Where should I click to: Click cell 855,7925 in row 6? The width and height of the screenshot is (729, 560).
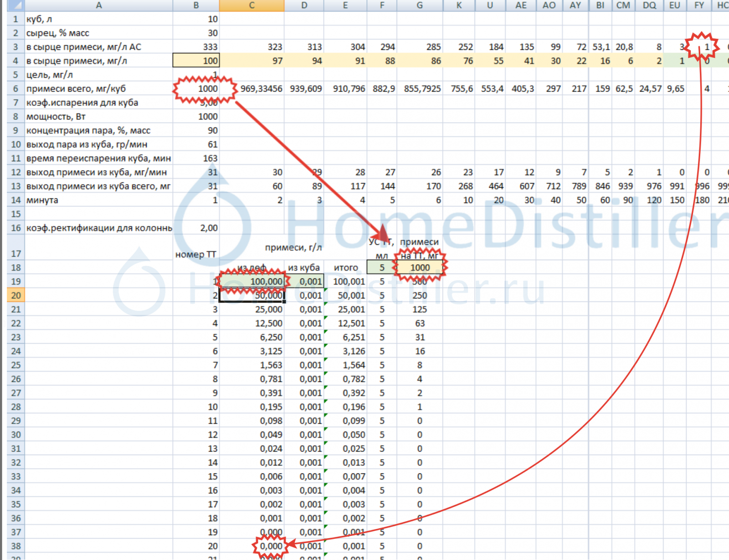420,89
